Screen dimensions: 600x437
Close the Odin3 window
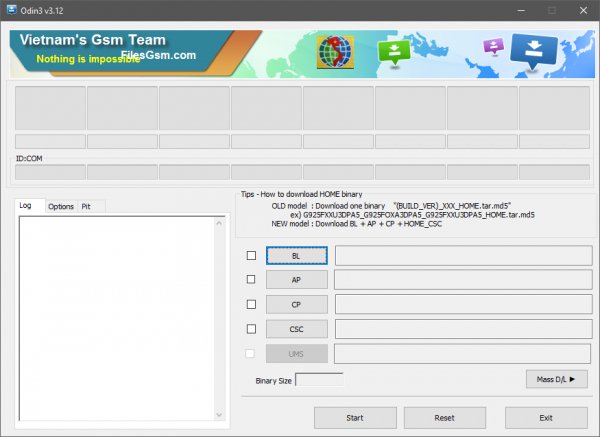point(583,10)
